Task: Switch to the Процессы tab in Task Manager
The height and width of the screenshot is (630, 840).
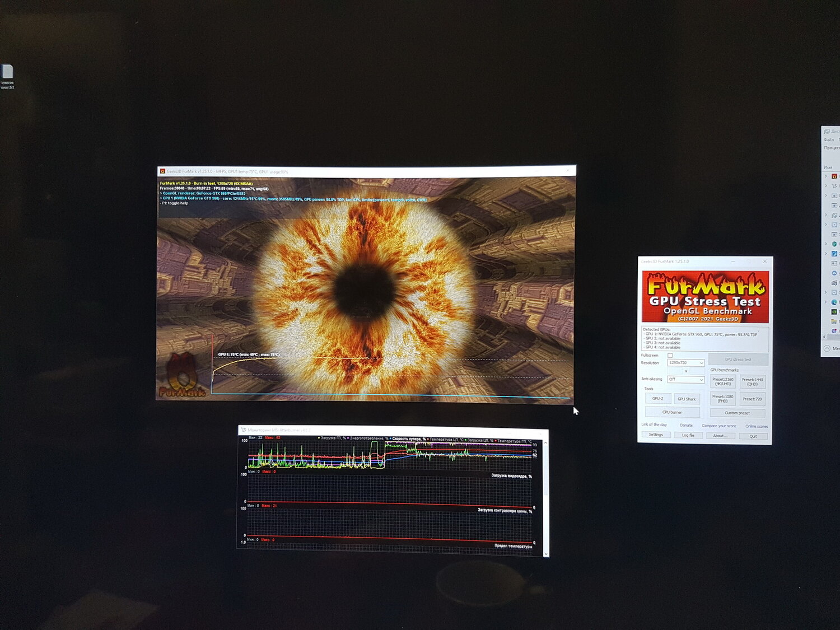Action: pos(832,148)
